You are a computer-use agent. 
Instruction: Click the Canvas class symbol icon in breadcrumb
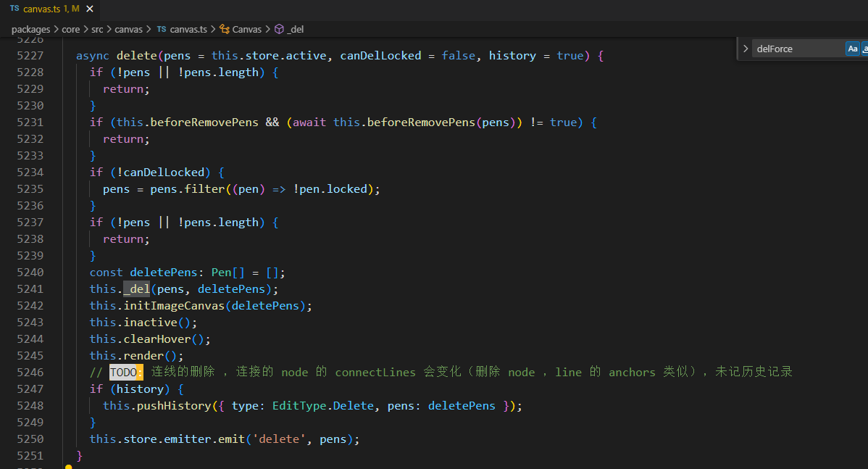224,29
